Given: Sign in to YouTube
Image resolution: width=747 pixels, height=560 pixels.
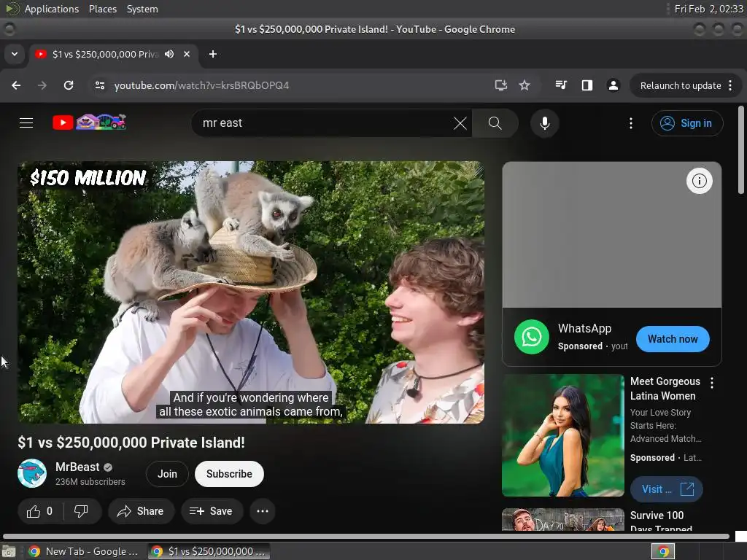Looking at the screenshot, I should (687, 123).
